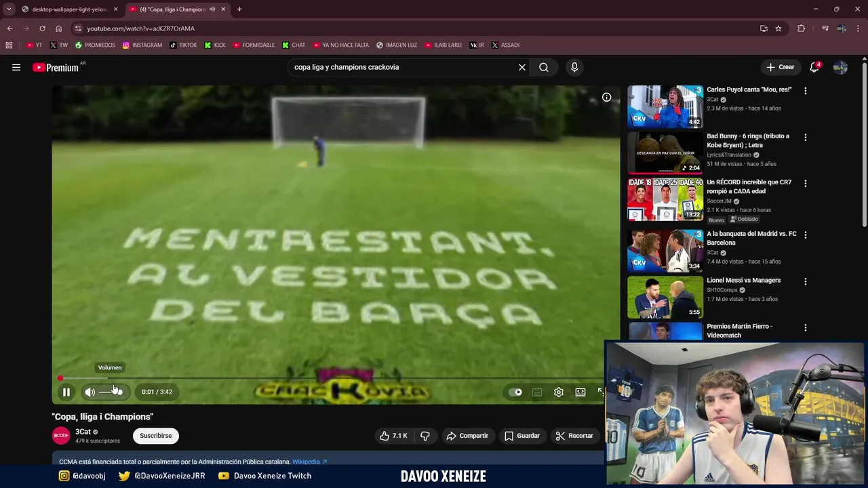Open Premios Martin Fierro Videomatch title
This screenshot has height=488, width=868.
tap(740, 331)
